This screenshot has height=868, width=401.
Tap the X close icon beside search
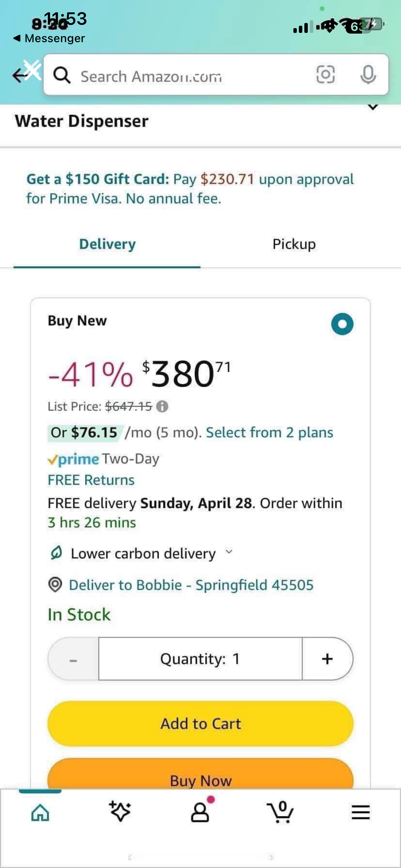tap(33, 70)
